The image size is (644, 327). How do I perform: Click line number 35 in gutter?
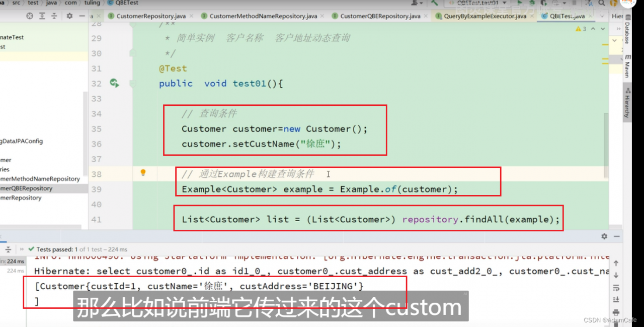(96, 129)
